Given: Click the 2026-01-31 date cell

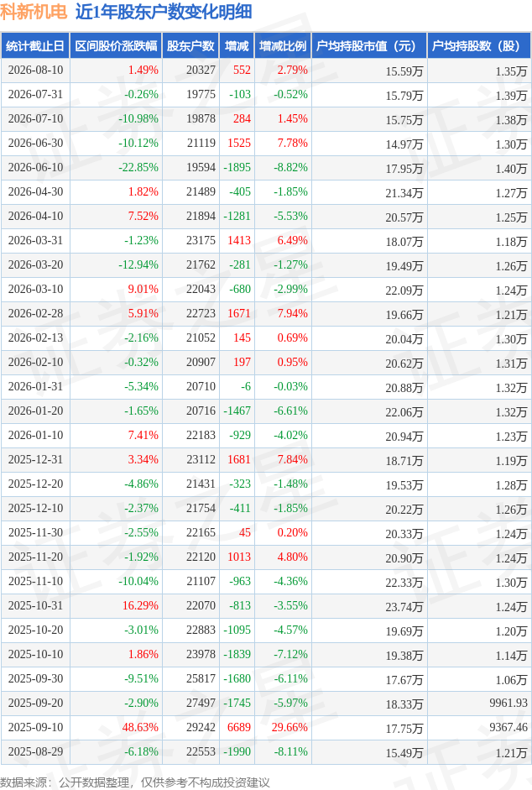Looking at the screenshot, I should [x=36, y=386].
